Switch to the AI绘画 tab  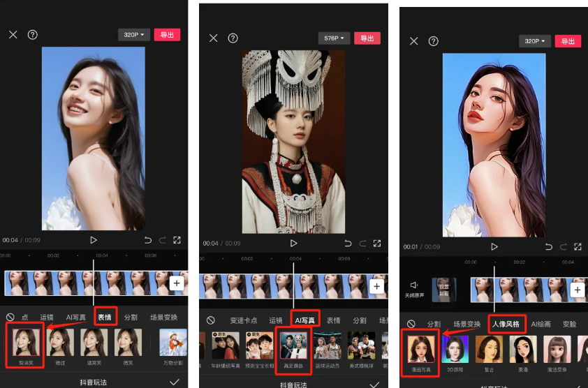pyautogui.click(x=541, y=324)
